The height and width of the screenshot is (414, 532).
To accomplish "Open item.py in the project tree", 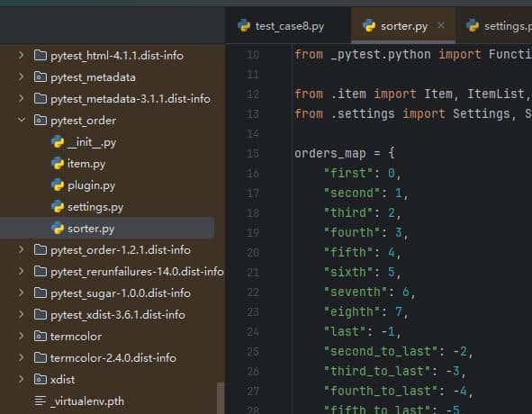I will tap(86, 164).
